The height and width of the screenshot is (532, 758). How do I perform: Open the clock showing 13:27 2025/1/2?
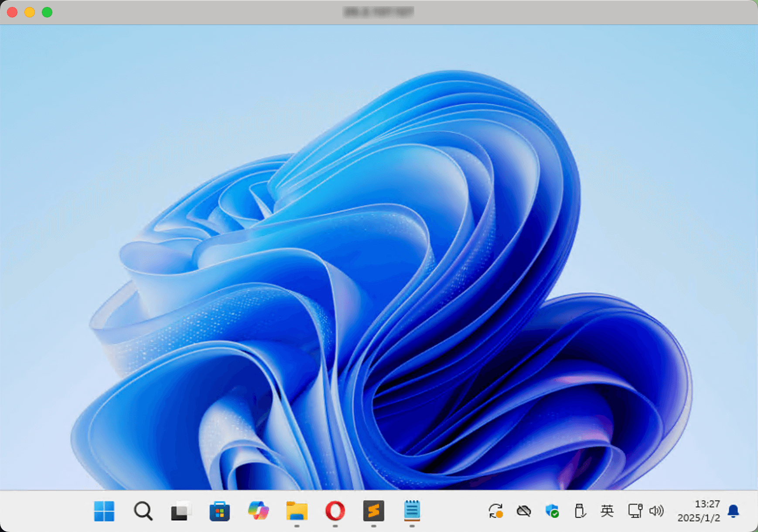[699, 511]
